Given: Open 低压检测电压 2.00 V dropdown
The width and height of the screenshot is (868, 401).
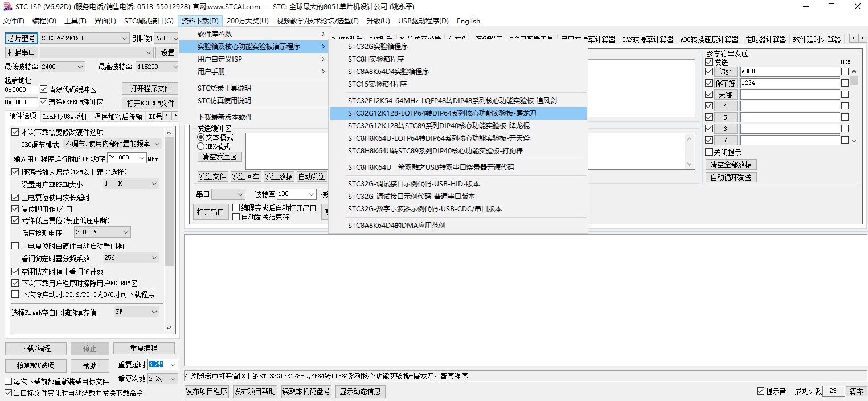Looking at the screenshot, I should 103,232.
